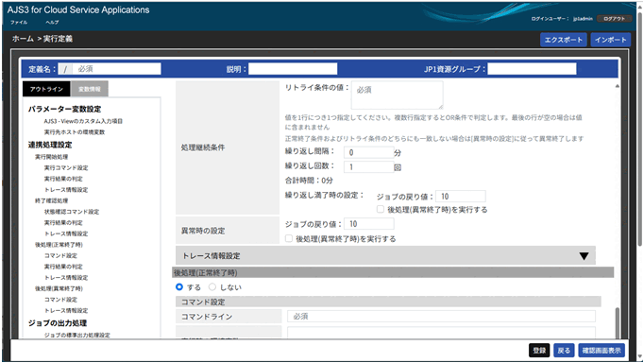
Task: Click the エクスポート button
Action: pyautogui.click(x=563, y=40)
